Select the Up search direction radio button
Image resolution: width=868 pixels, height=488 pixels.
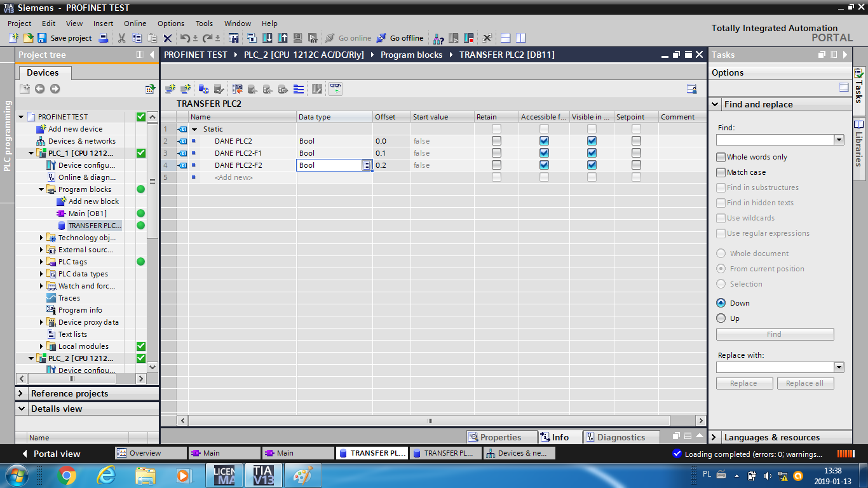coord(721,318)
